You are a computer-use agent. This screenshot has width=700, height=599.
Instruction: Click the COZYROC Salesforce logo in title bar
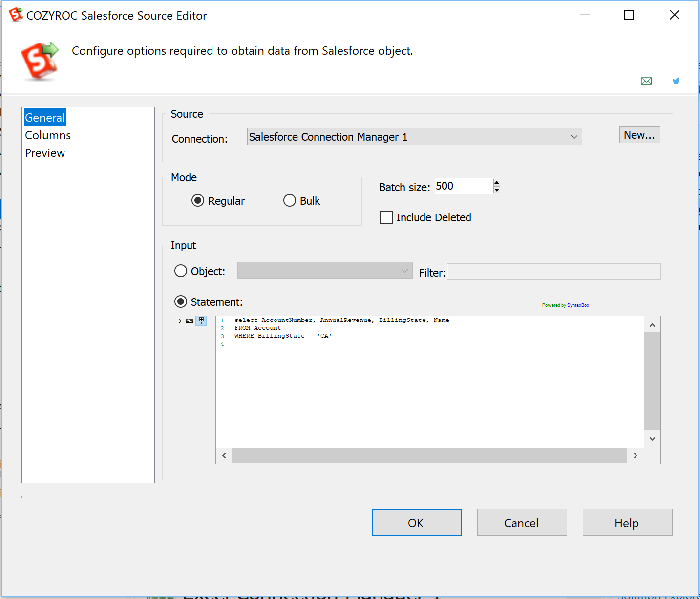point(16,15)
